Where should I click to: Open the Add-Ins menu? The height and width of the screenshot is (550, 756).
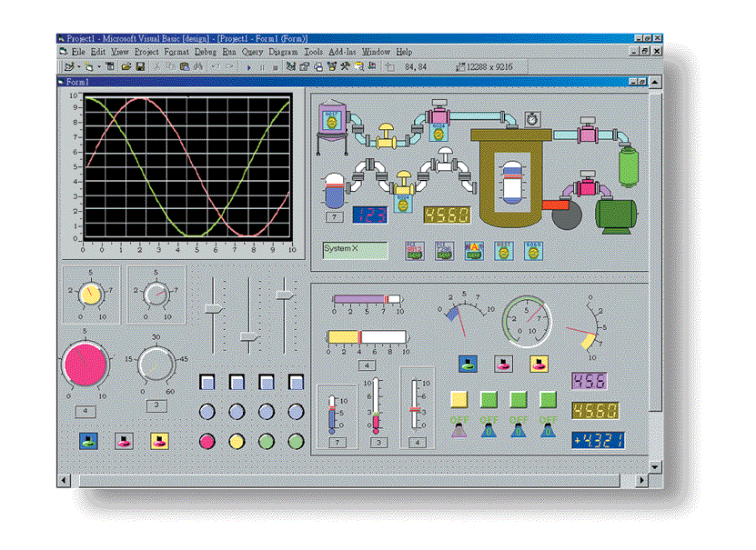(x=342, y=52)
